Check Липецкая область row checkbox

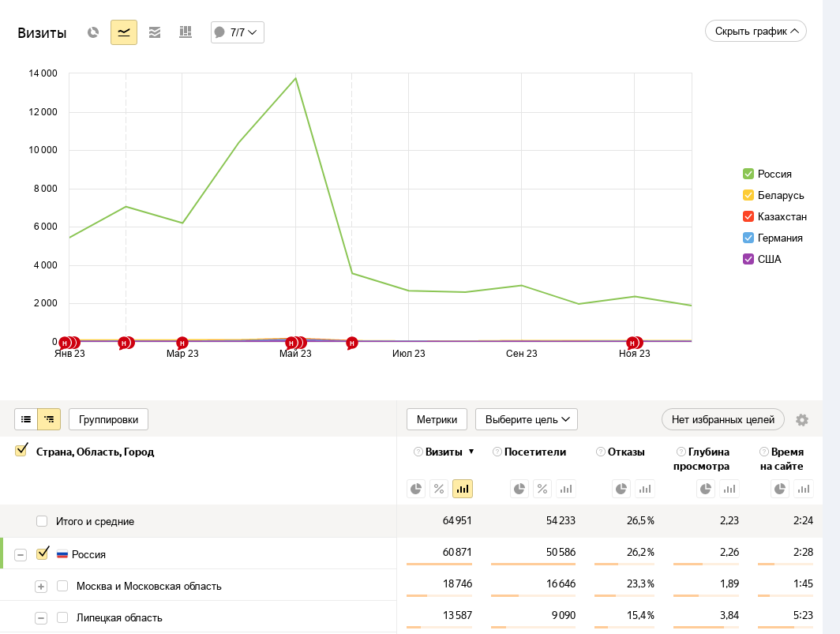tap(62, 617)
